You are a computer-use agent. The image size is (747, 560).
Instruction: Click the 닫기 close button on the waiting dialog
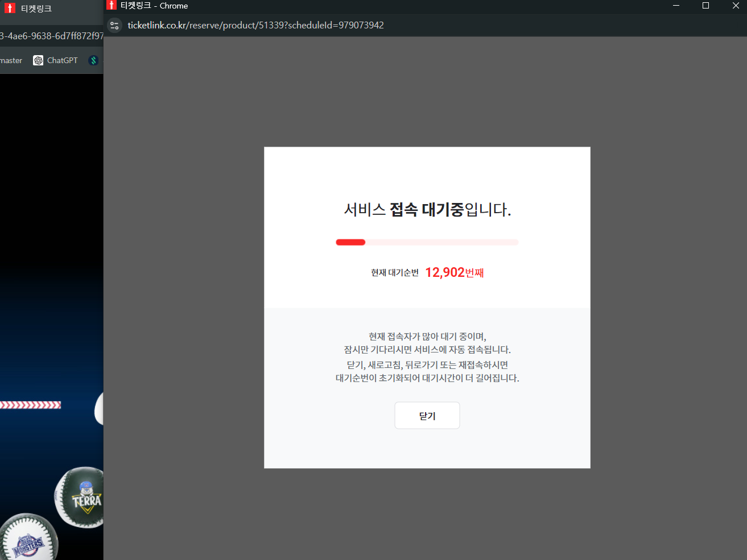click(427, 415)
